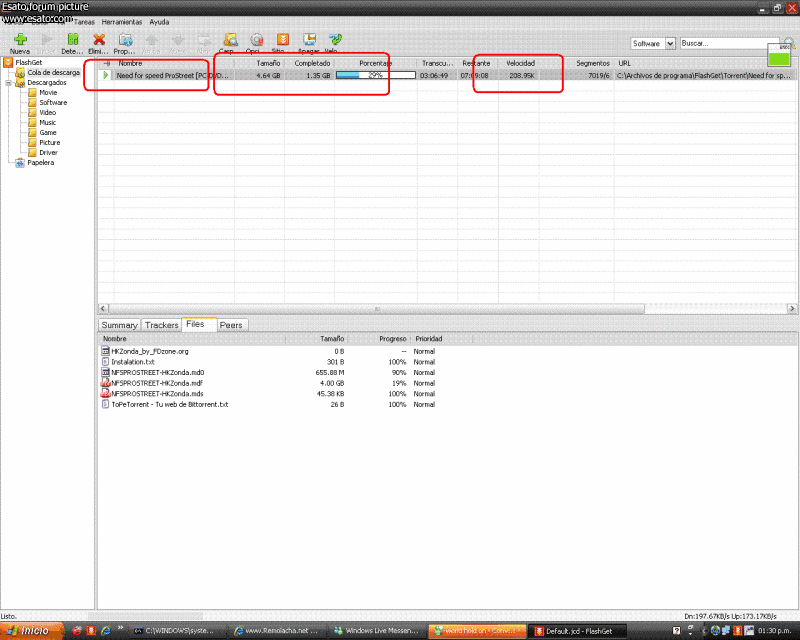Open the Ayuda menu
This screenshot has height=640, width=800.
point(159,22)
